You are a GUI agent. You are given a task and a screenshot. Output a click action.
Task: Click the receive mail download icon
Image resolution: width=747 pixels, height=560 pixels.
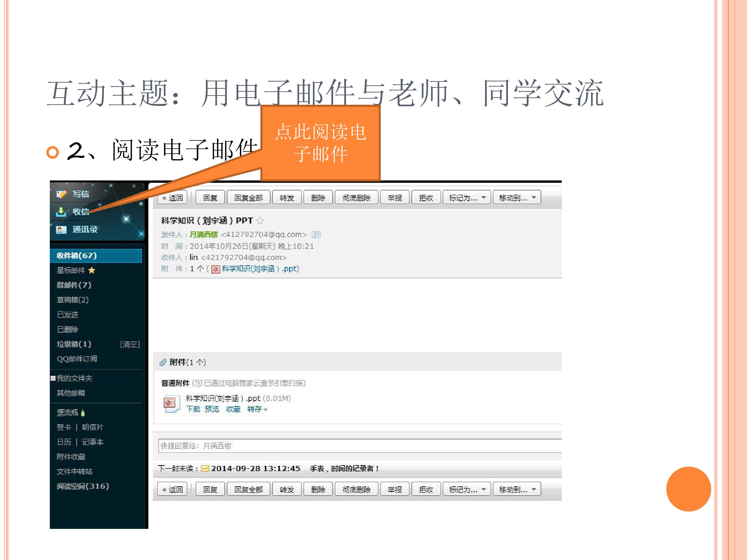pyautogui.click(x=61, y=212)
